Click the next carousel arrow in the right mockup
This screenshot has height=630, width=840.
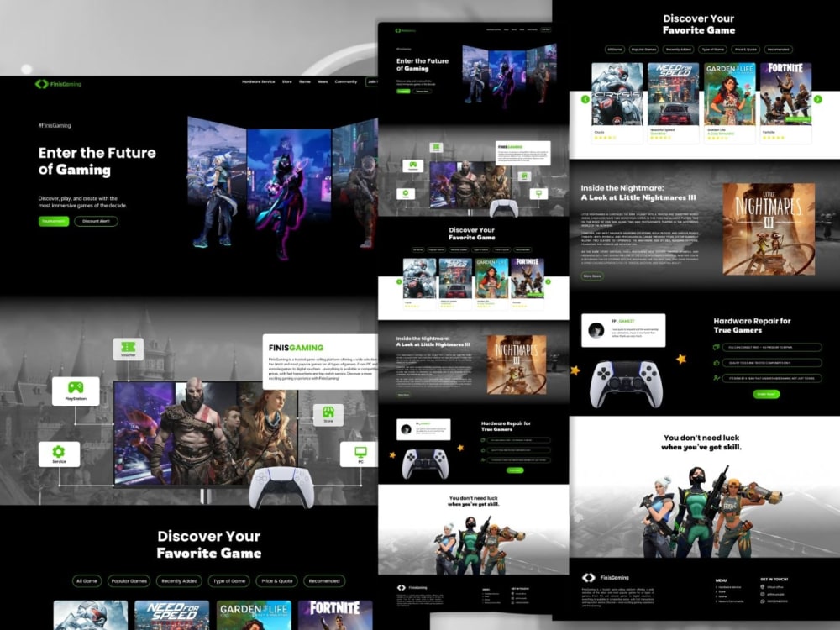click(x=817, y=99)
